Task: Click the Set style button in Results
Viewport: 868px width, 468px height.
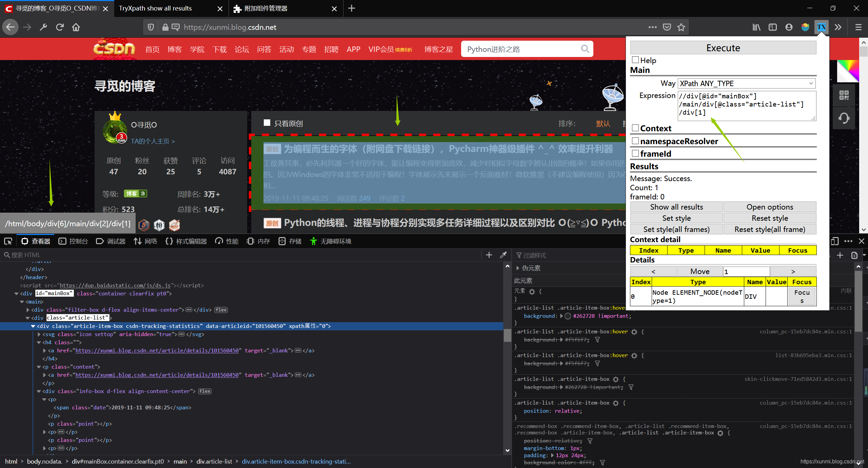Action: click(x=677, y=218)
